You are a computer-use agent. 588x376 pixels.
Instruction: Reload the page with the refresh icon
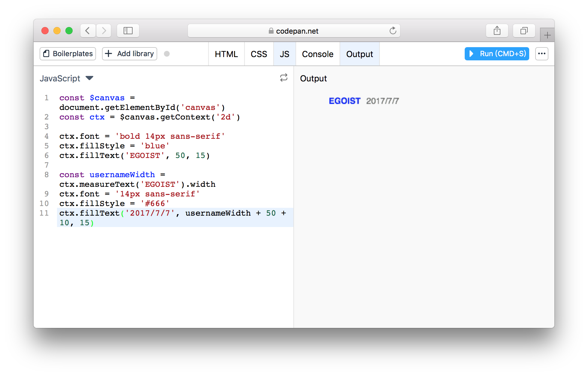(393, 31)
